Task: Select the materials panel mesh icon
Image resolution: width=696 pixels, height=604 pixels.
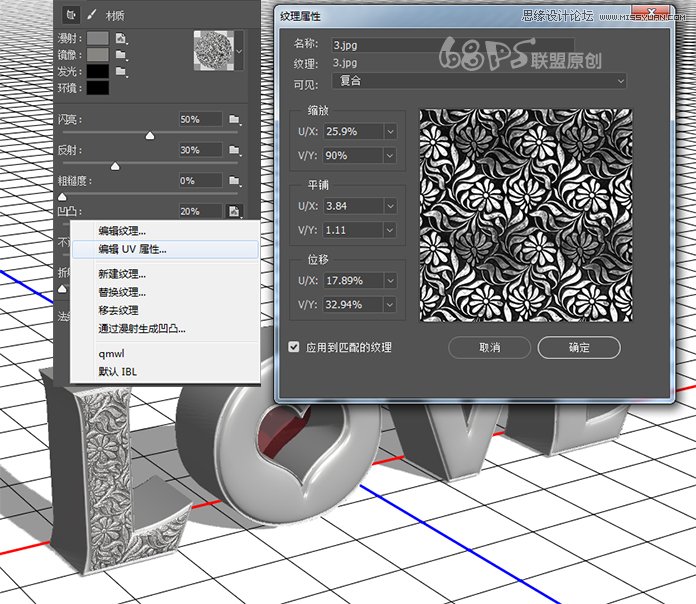Action: pos(71,15)
